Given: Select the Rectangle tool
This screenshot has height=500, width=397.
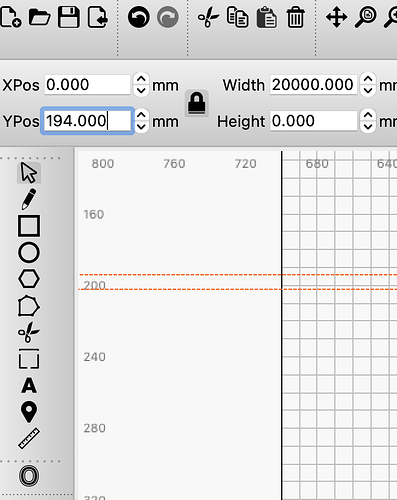Looking at the screenshot, I should (x=29, y=226).
